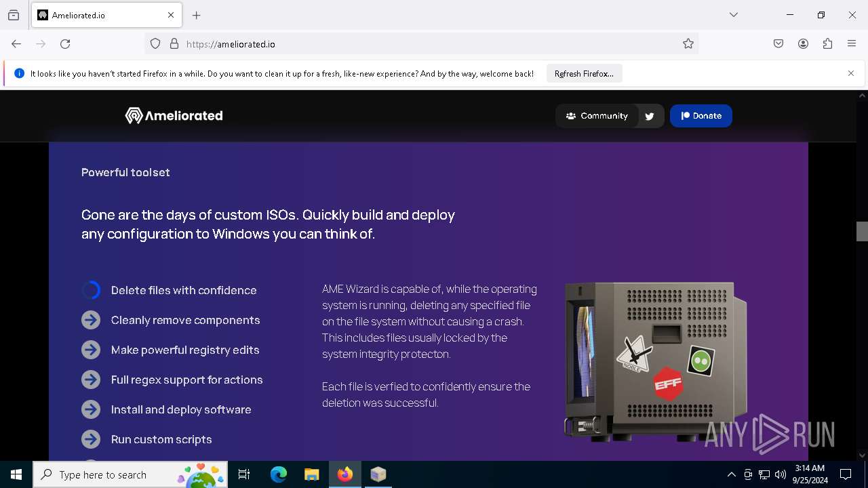Show hidden system tray icons

click(x=731, y=474)
